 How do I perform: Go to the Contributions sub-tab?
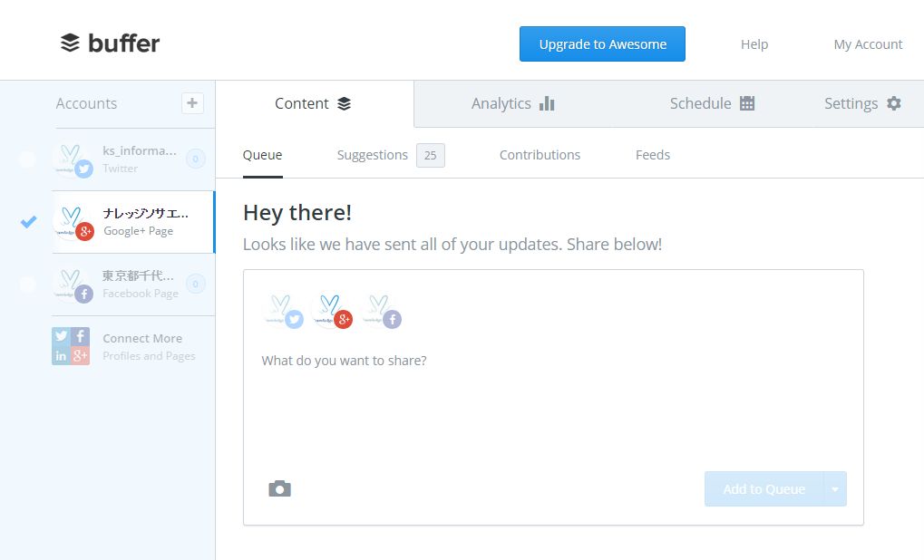[x=540, y=155]
